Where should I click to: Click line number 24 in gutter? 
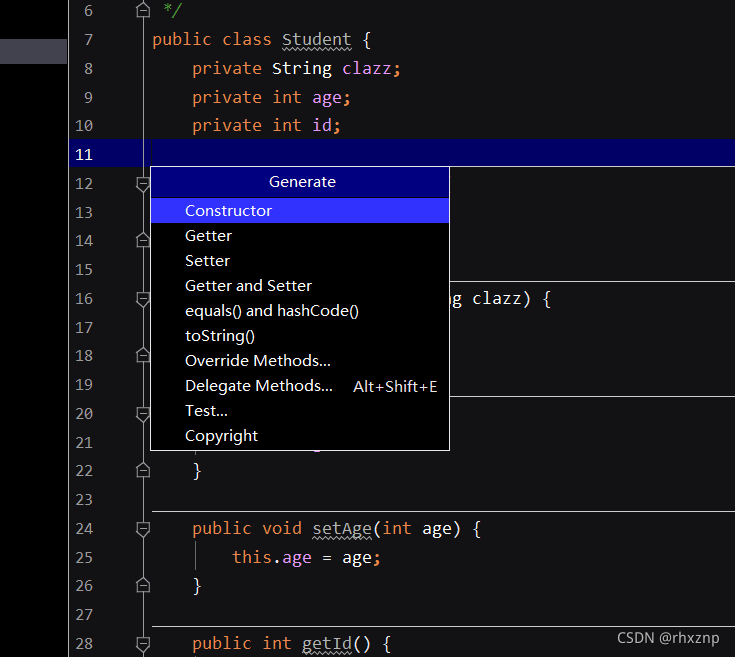point(84,529)
